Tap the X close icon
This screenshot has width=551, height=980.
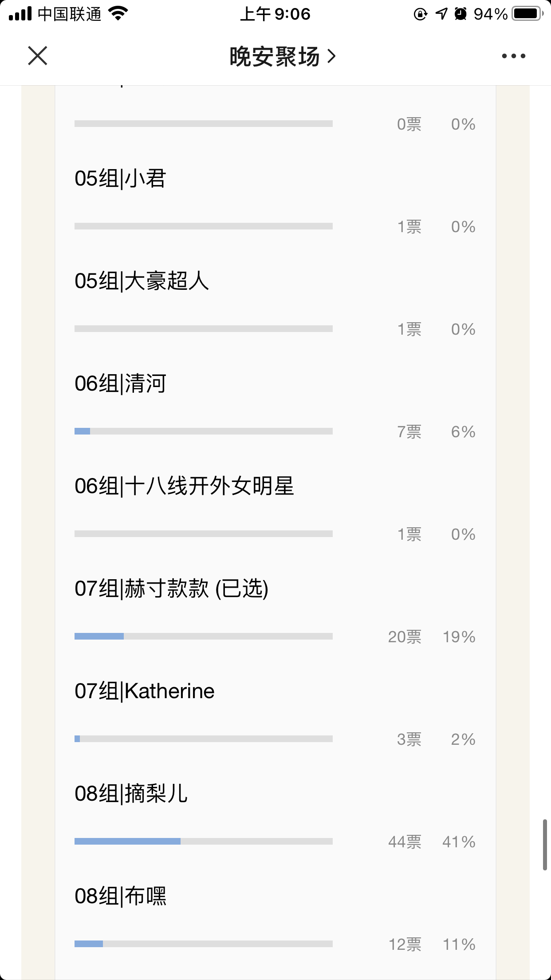38,56
